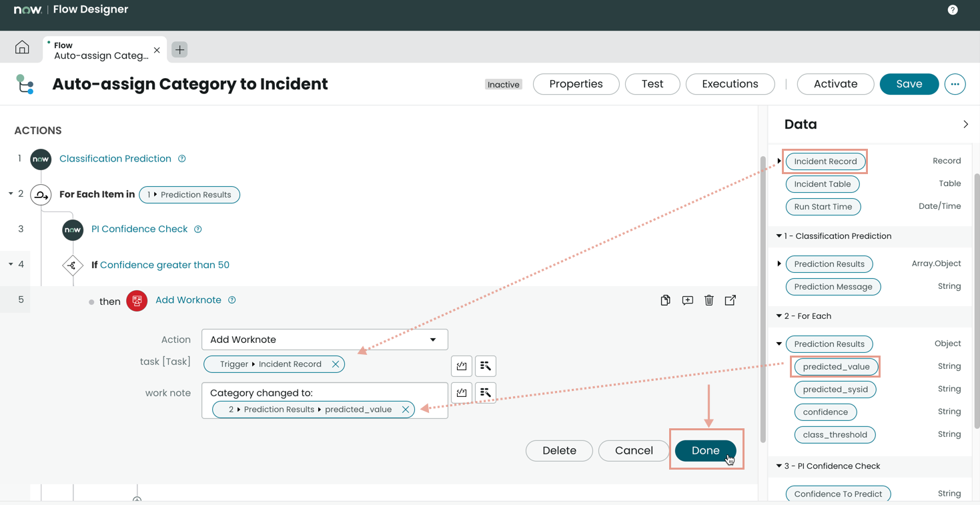The width and height of the screenshot is (980, 505).
Task: Collapse 3 - PI Confidence Check section
Action: click(779, 466)
